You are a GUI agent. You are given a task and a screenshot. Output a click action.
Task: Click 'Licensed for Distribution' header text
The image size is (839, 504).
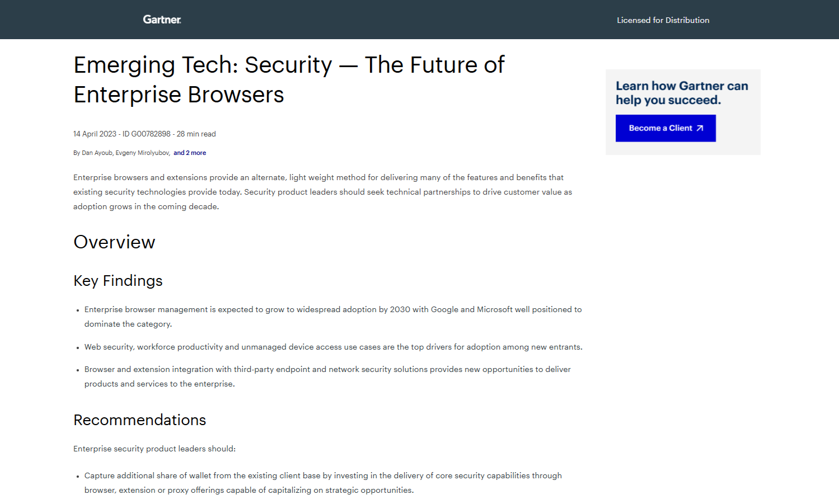663,20
